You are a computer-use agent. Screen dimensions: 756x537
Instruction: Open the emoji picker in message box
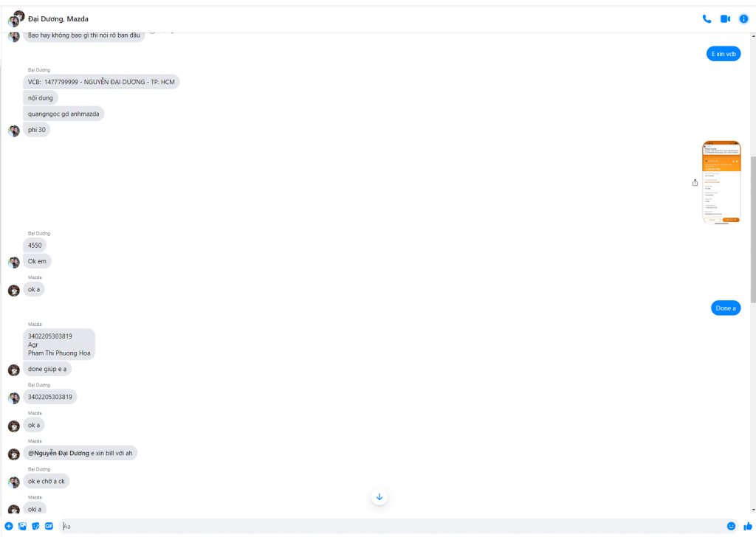coord(731,526)
